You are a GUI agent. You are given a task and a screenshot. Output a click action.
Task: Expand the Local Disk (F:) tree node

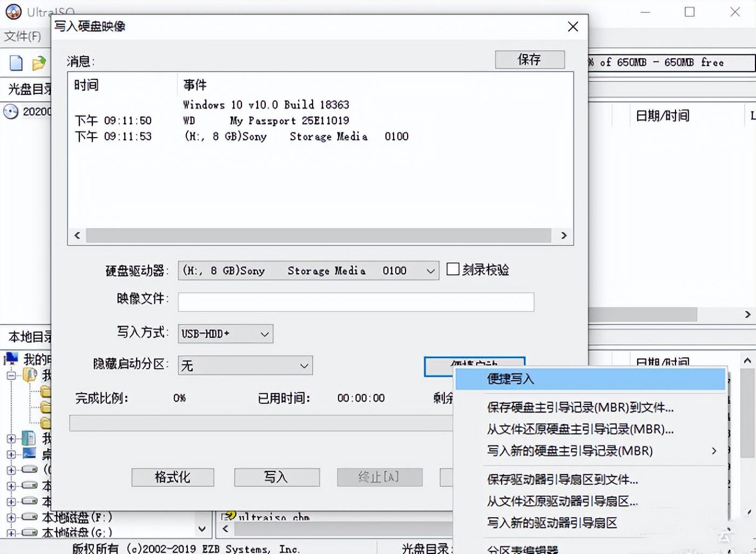click(11, 517)
